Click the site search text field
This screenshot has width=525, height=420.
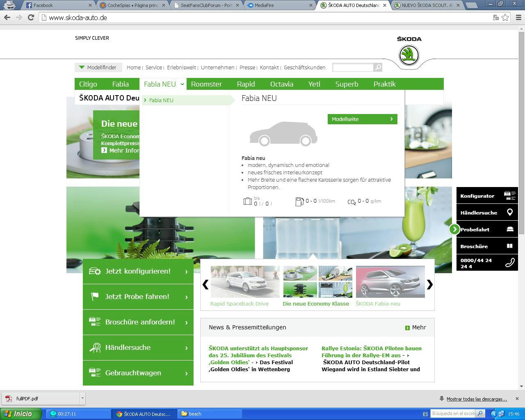353,67
